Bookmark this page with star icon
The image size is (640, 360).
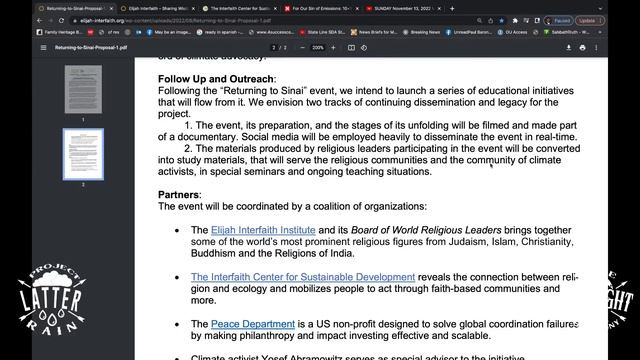pos(502,20)
